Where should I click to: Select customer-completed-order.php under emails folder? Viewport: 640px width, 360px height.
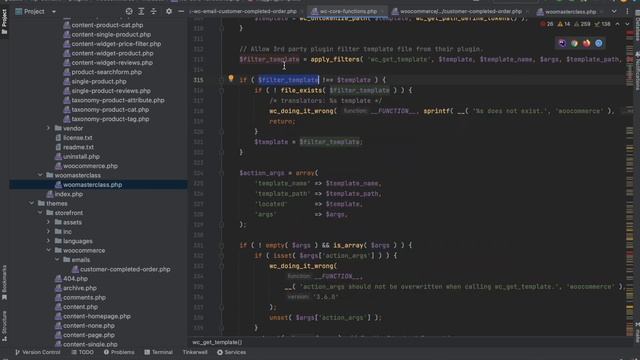pyautogui.click(x=125, y=269)
